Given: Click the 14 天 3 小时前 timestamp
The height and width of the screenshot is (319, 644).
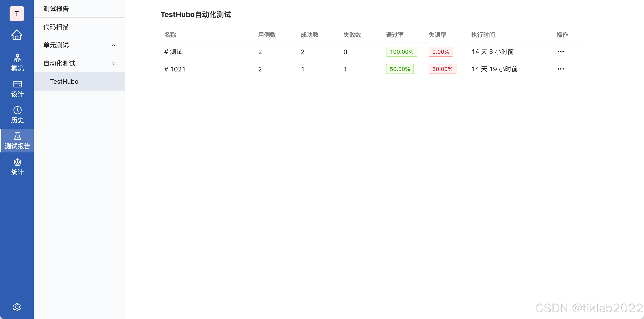Looking at the screenshot, I should click(x=492, y=52).
